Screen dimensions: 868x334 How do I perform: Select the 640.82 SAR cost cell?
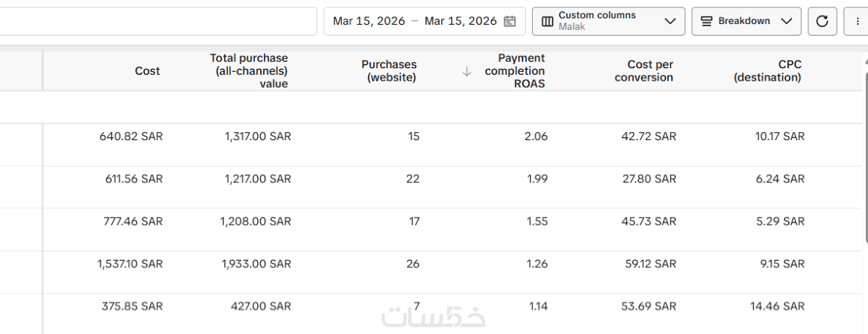(x=131, y=137)
